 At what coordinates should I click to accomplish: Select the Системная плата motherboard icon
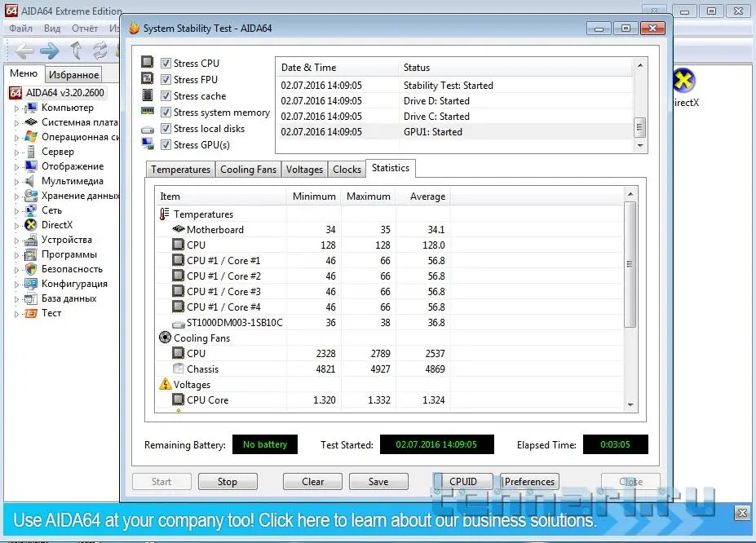31,122
